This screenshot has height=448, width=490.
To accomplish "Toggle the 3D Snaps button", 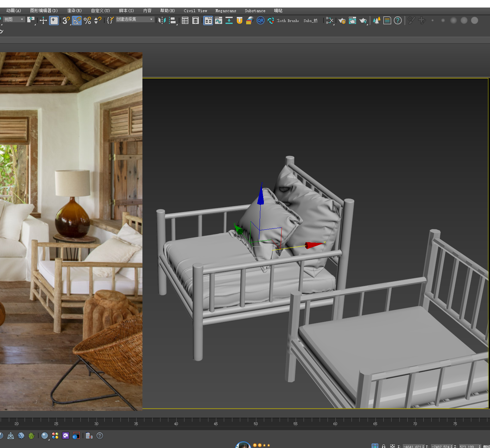I will coord(66,21).
